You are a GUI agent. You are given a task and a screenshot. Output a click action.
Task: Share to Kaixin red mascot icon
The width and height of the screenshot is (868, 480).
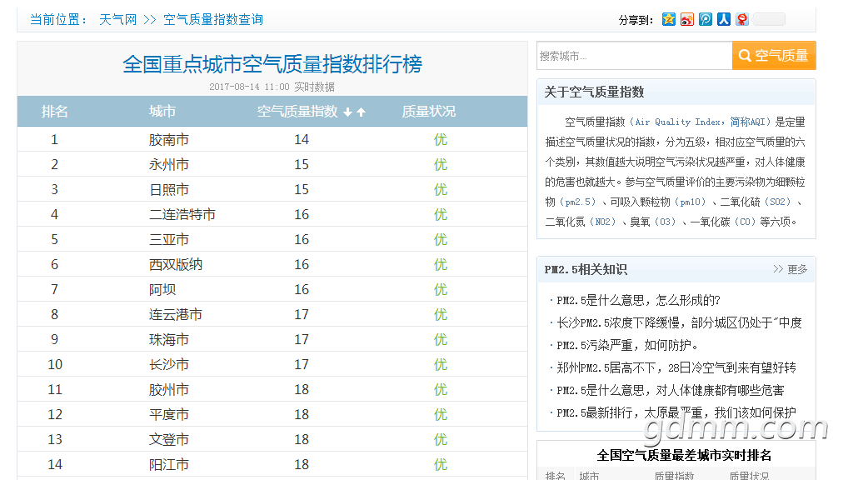coord(741,19)
